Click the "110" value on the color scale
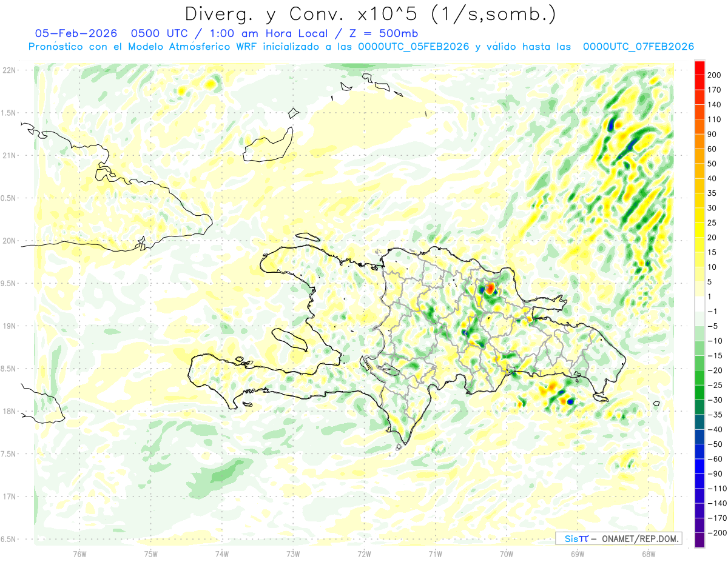This screenshot has height=562, width=728. point(714,119)
